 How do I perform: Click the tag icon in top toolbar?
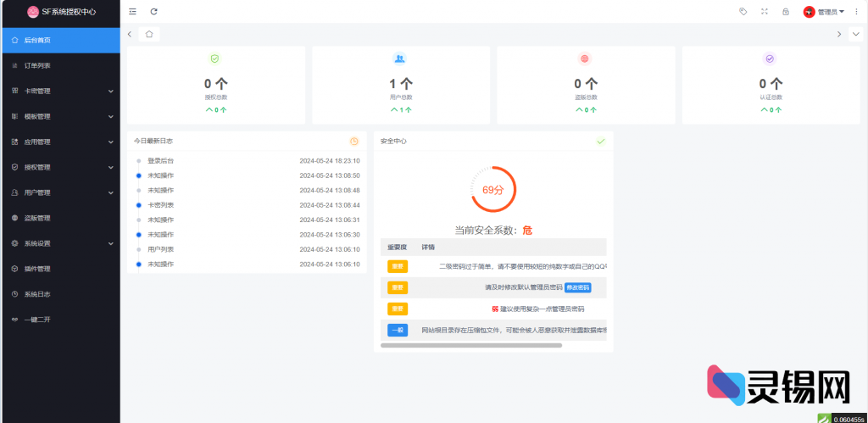[743, 12]
